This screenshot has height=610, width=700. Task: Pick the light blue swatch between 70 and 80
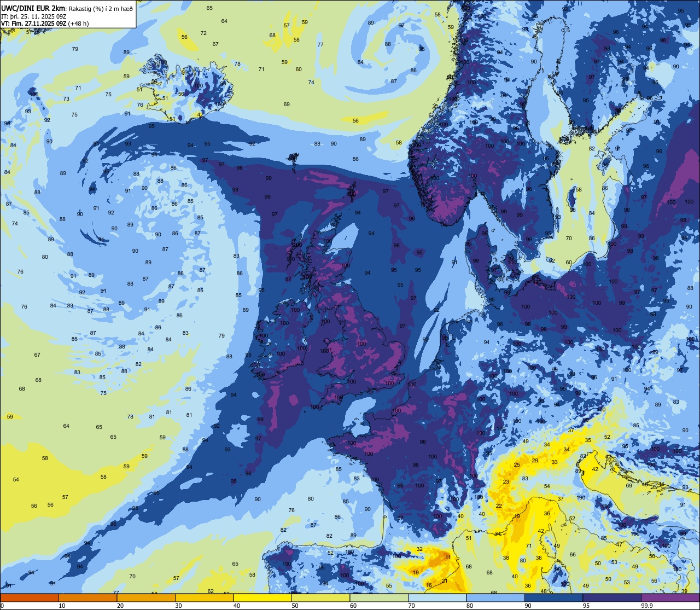pyautogui.click(x=437, y=597)
